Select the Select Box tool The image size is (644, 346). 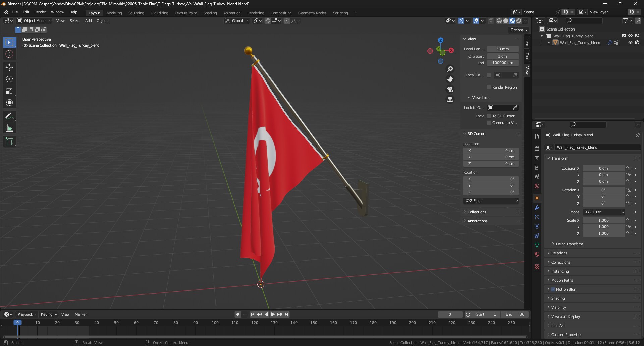click(x=9, y=42)
